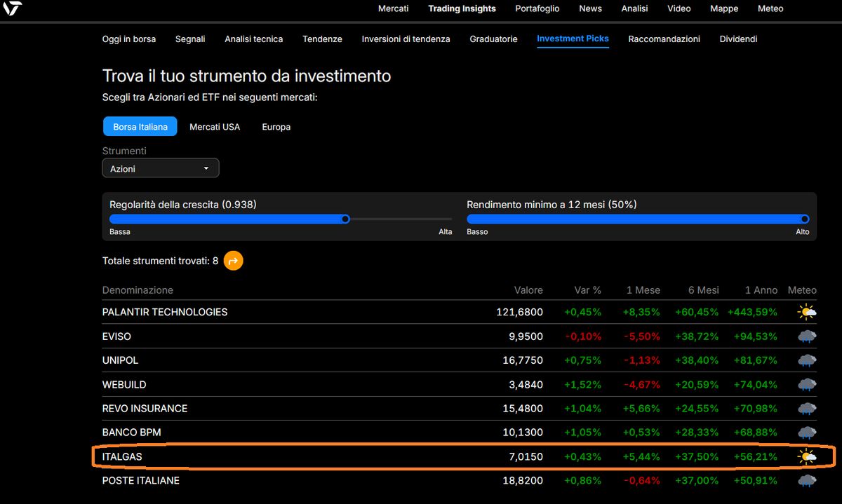The image size is (842, 504).
Task: Open the Video section
Action: 679,8
